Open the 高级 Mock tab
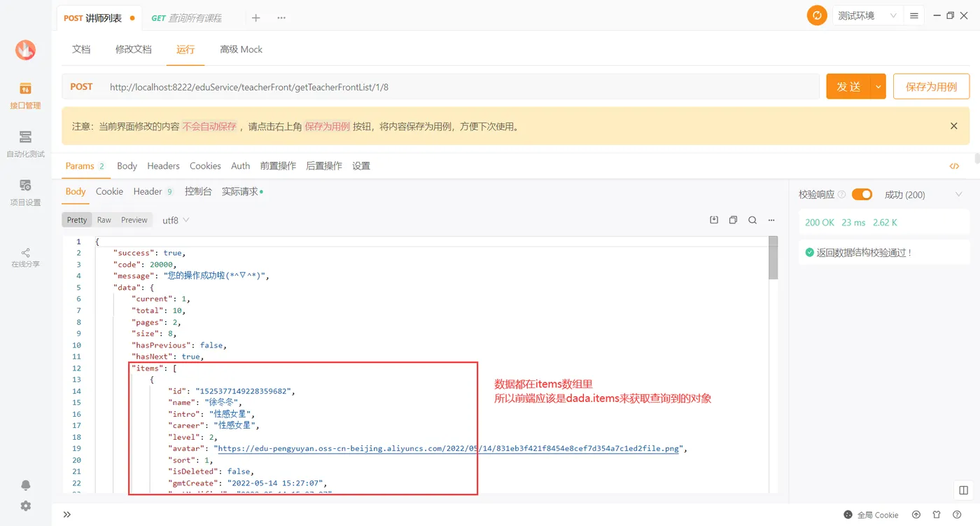 [241, 49]
